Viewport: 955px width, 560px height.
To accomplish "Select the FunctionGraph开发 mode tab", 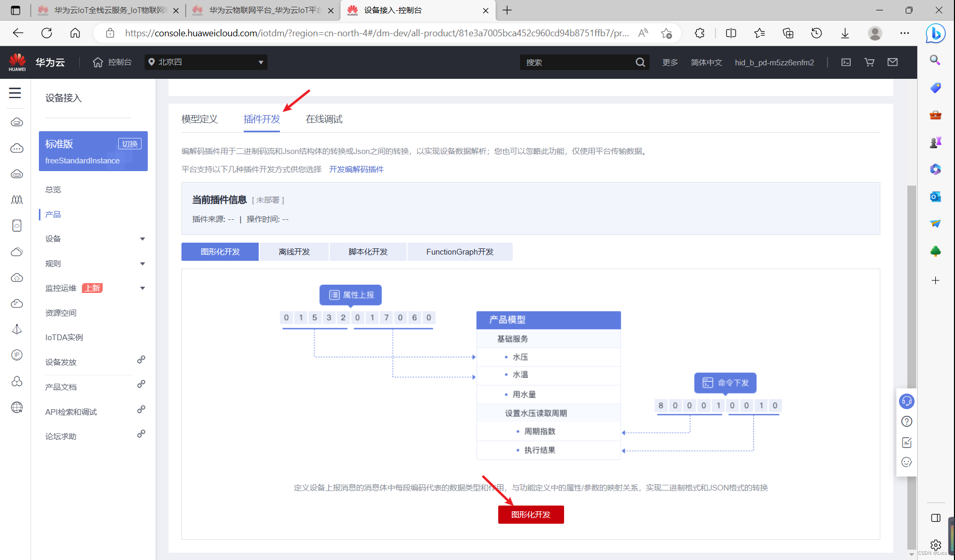I will (x=460, y=252).
